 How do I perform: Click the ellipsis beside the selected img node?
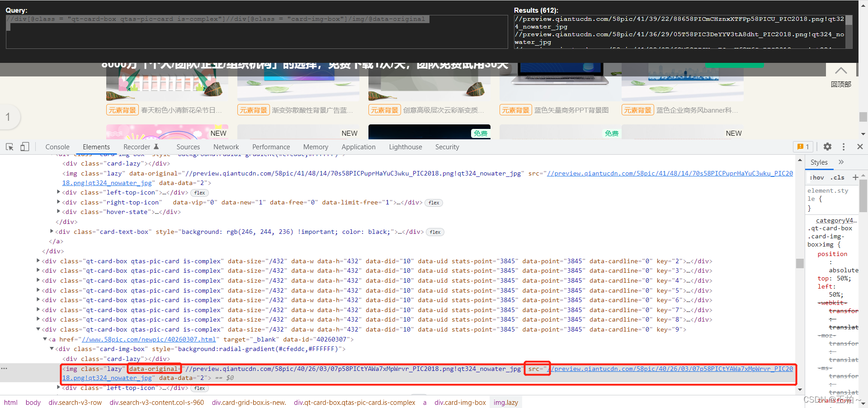4,368
